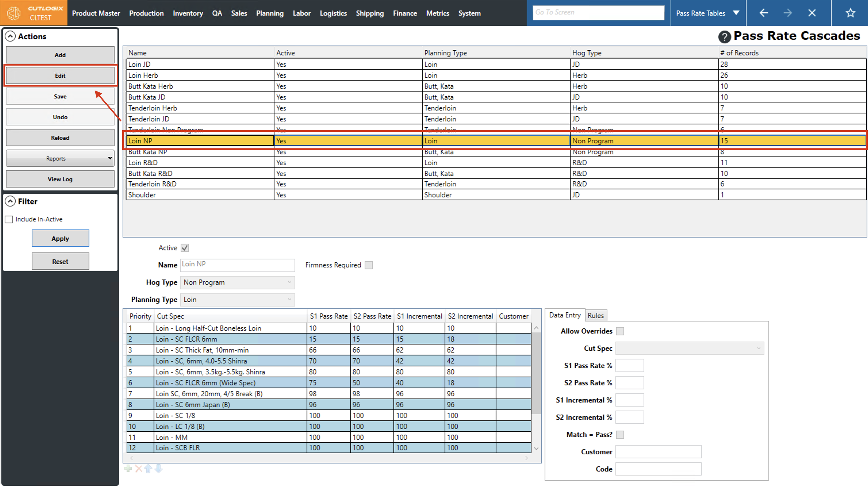Screen dimensions: 868x486
Task: Check the Allow Overrides checkbox
Action: 620,331
